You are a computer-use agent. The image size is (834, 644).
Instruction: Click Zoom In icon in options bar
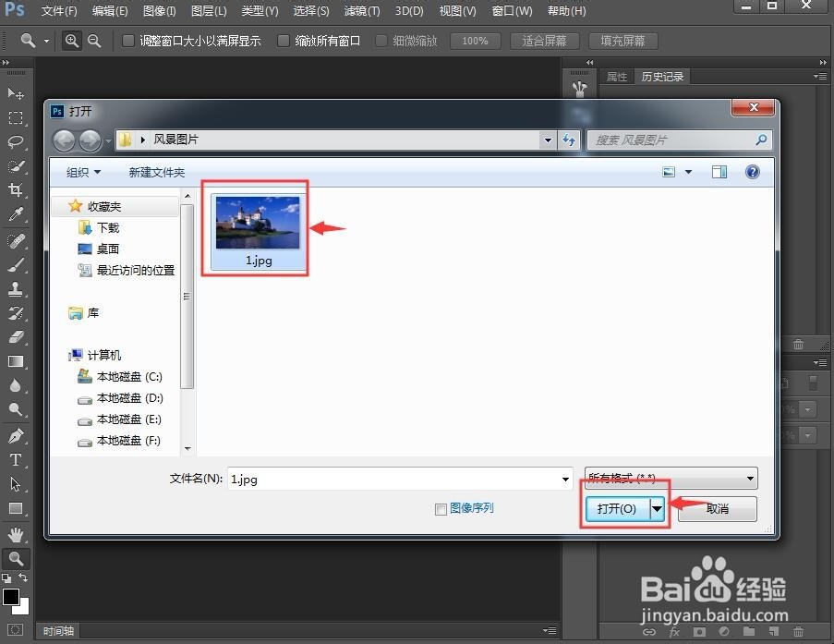point(72,41)
